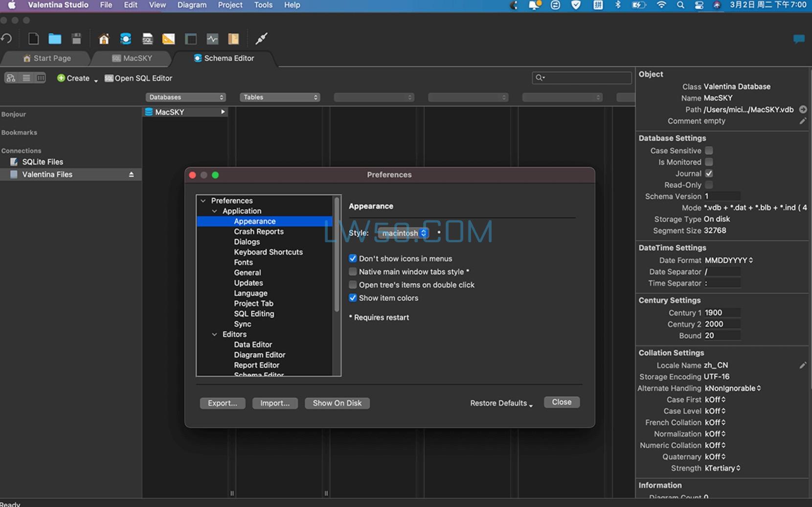Switch to the Start Page tab
812x507 pixels.
47,58
